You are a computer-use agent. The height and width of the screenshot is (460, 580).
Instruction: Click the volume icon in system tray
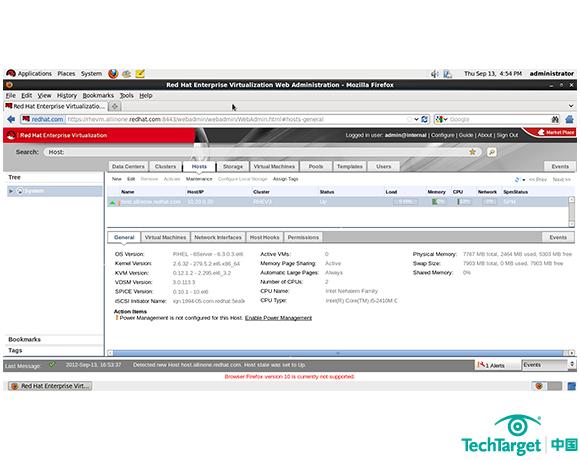click(x=435, y=74)
